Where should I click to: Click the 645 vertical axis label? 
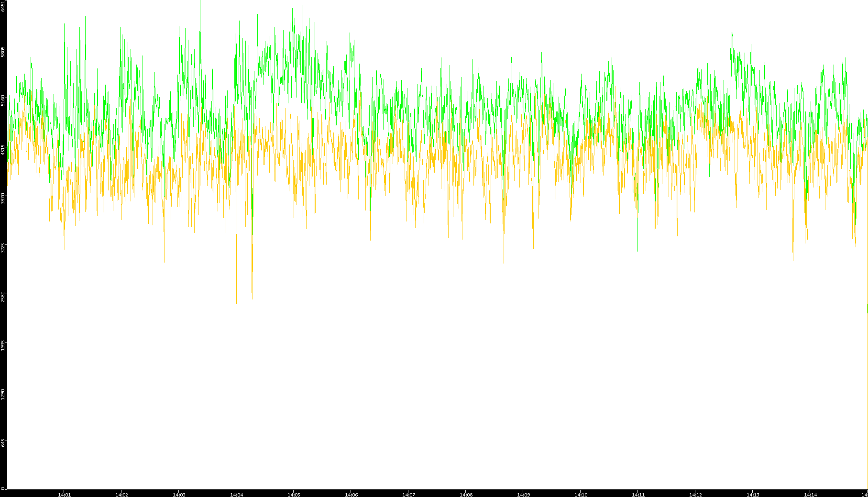coord(3,443)
